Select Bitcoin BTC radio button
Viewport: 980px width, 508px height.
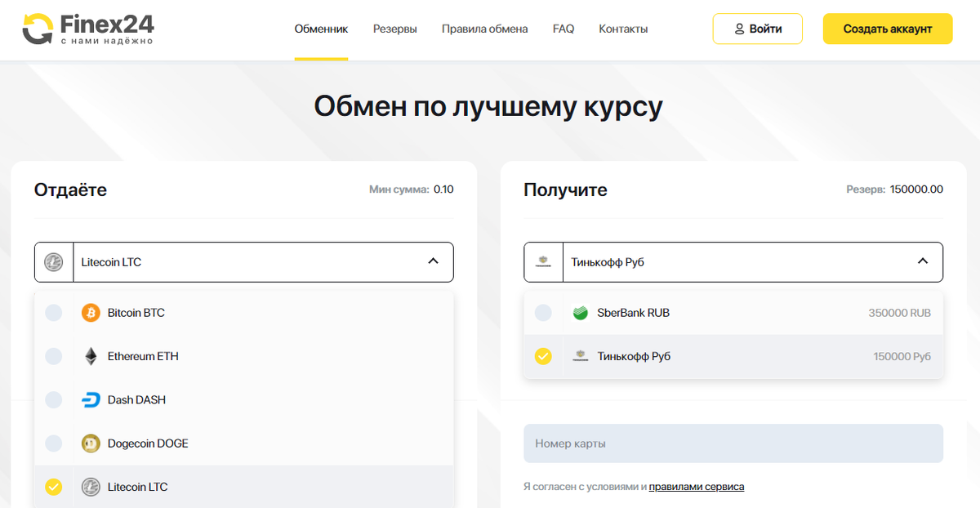[53, 313]
